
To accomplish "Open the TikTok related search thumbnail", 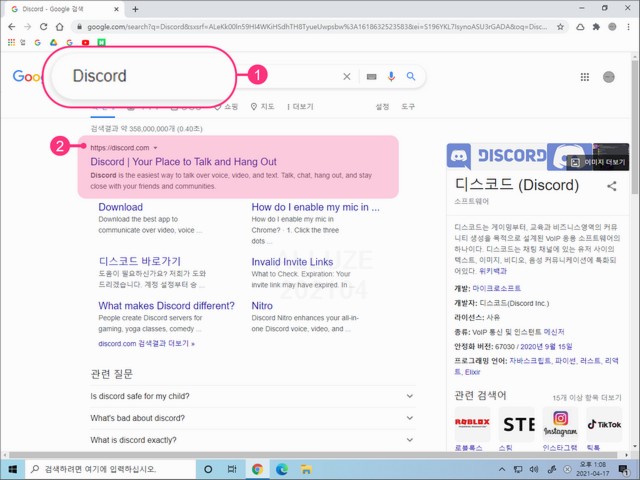I will click(x=604, y=424).
